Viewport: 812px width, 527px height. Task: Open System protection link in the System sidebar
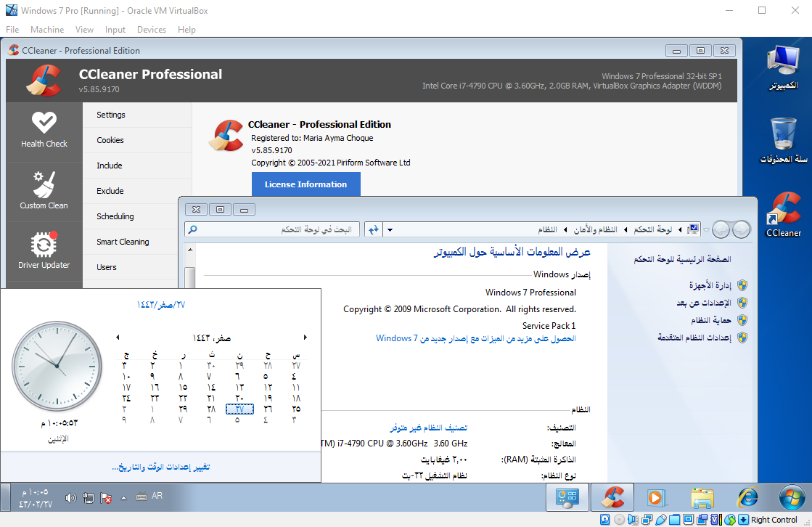[x=711, y=320]
